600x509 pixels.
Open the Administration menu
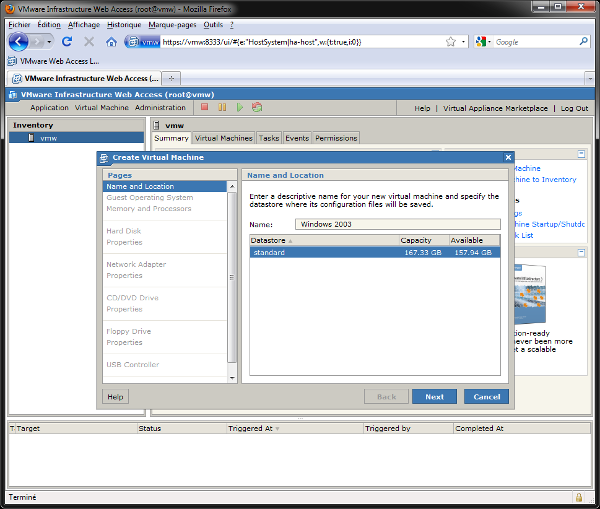[160, 108]
